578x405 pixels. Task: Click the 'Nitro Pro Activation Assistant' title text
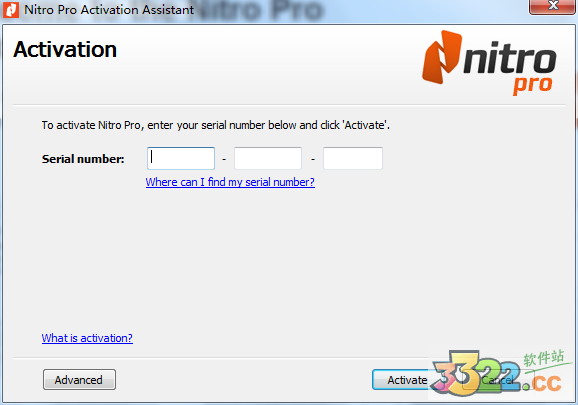109,10
